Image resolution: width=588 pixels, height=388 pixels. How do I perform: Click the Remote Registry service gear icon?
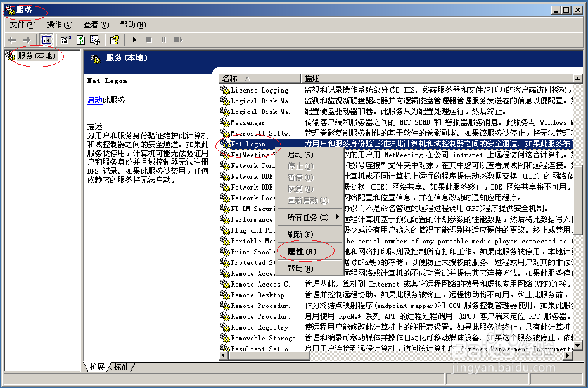click(x=225, y=327)
